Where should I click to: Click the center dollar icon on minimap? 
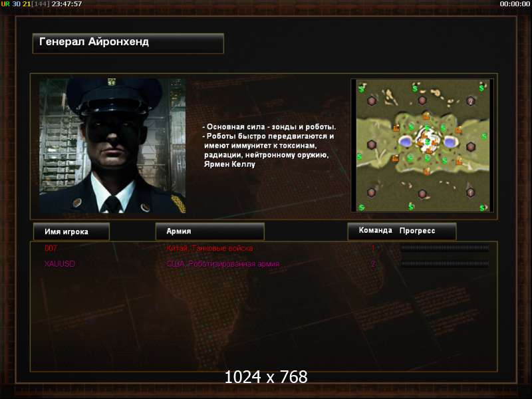click(428, 142)
